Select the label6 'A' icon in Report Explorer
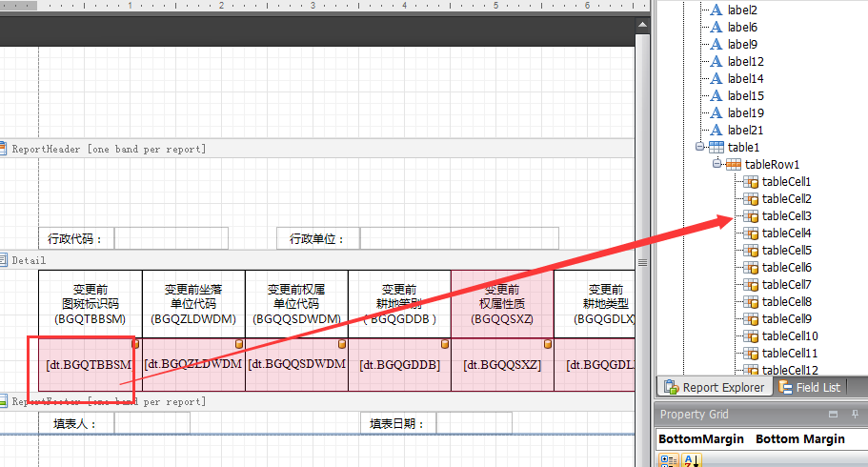Image resolution: width=868 pixels, height=467 pixels. click(717, 27)
